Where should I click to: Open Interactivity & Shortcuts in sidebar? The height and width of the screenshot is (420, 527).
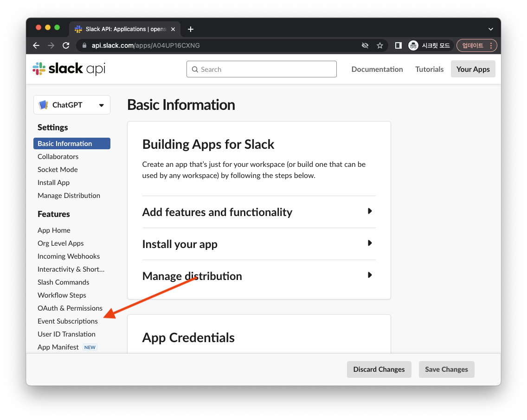(71, 269)
